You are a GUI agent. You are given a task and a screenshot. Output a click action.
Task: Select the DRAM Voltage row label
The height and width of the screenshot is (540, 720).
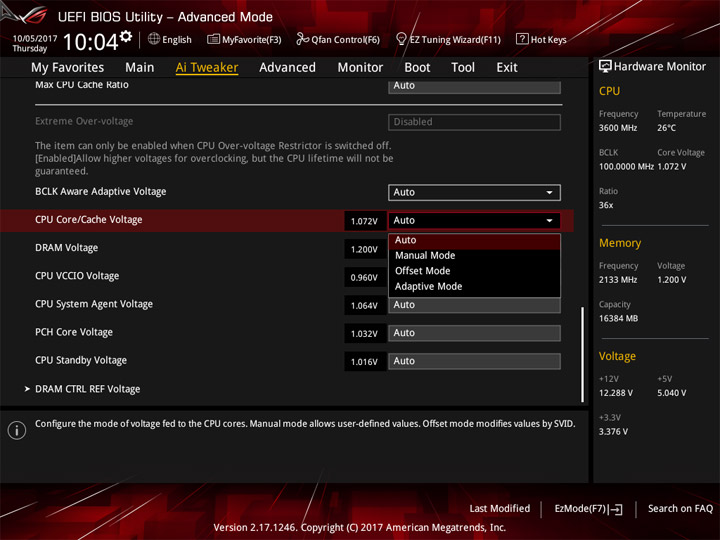[67, 248]
